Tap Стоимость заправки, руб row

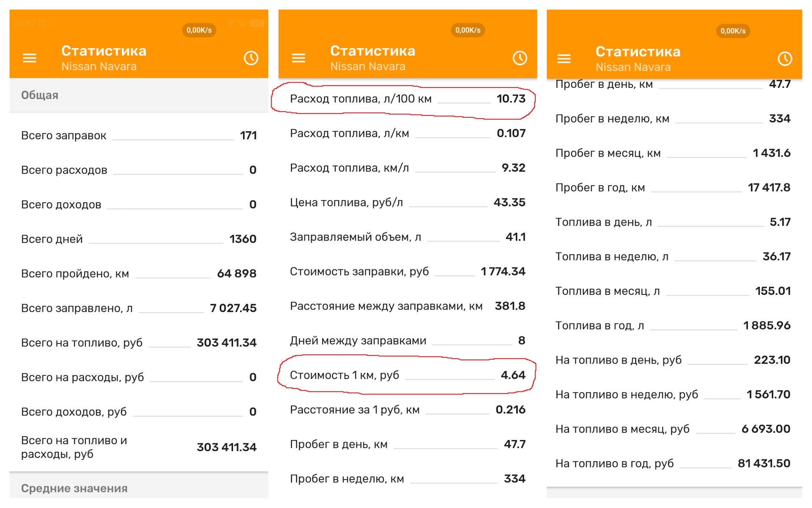[408, 271]
